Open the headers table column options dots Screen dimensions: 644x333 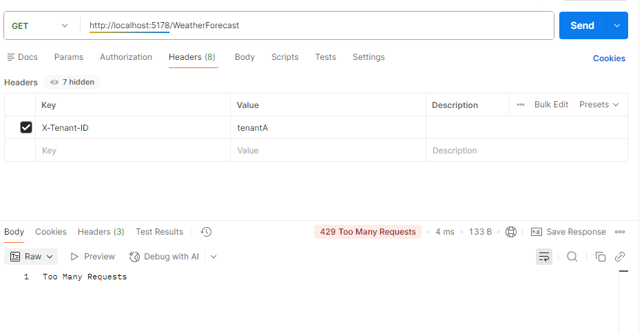(x=521, y=105)
